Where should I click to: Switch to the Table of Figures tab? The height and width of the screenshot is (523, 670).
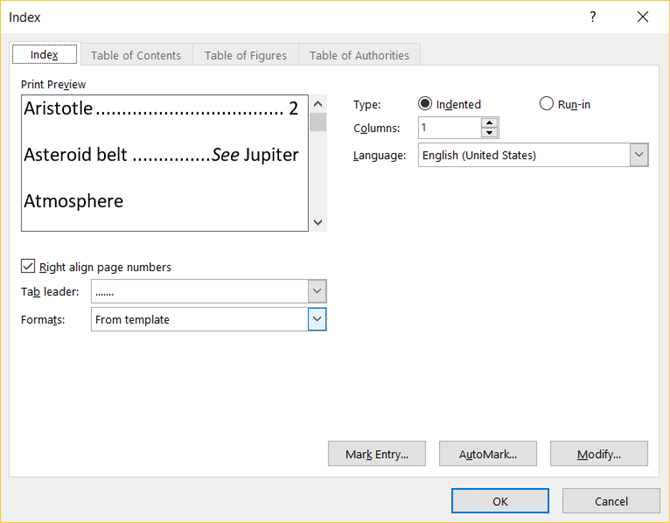[246, 56]
